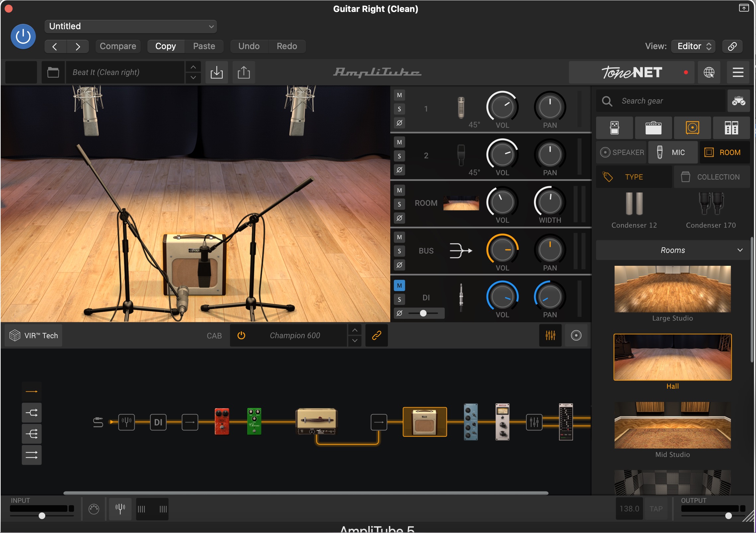Open the bottom bar tuner icon
The width and height of the screenshot is (756, 533).
[120, 509]
